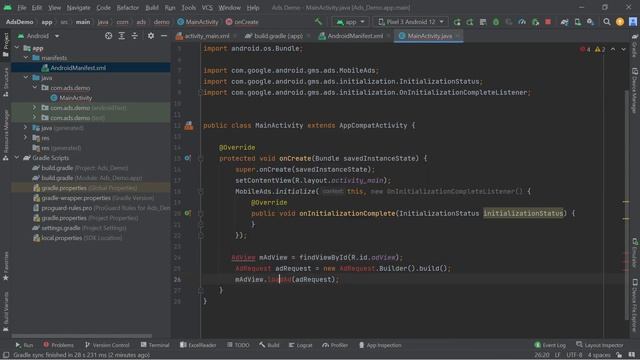Open the Android project view dropdown
The width and height of the screenshot is (640, 360).
[x=38, y=36]
